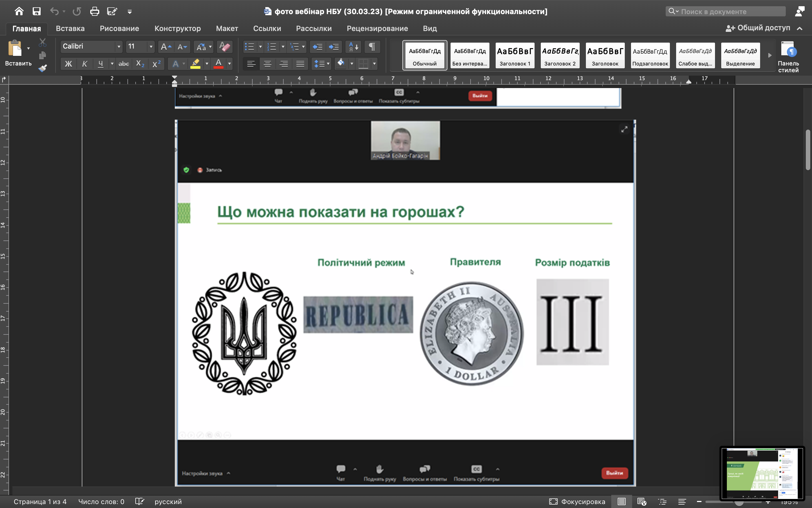Open the Макет tab

[x=227, y=29]
